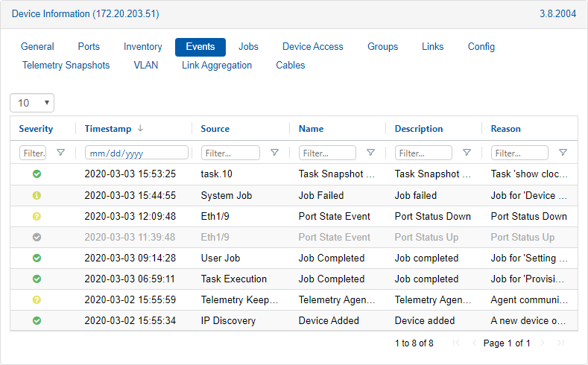Click the info severity icon for Job Failed
The width and height of the screenshot is (588, 365).
[x=37, y=196]
